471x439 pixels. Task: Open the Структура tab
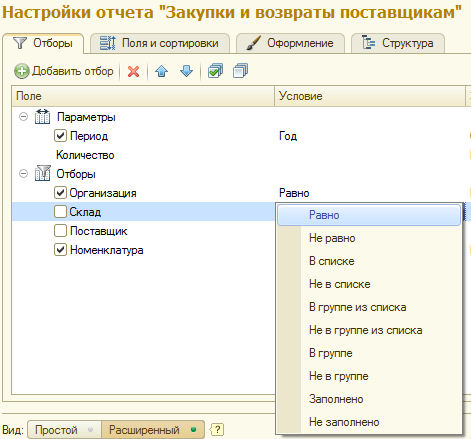pos(398,43)
